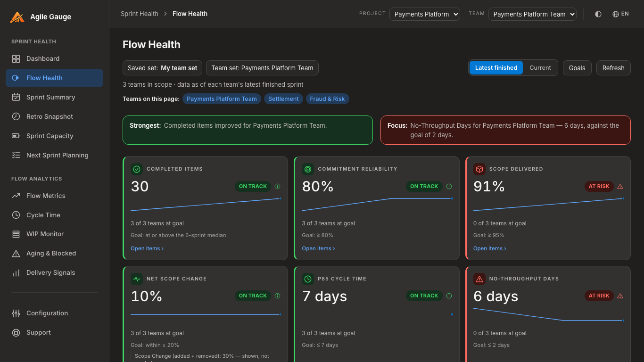Open Next Sprint Planning page

click(x=54, y=156)
